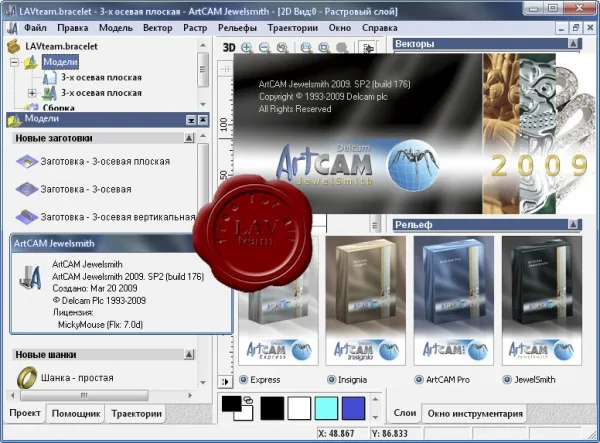Switch to the Помощник tab
This screenshot has width=600, height=443.
(76, 414)
